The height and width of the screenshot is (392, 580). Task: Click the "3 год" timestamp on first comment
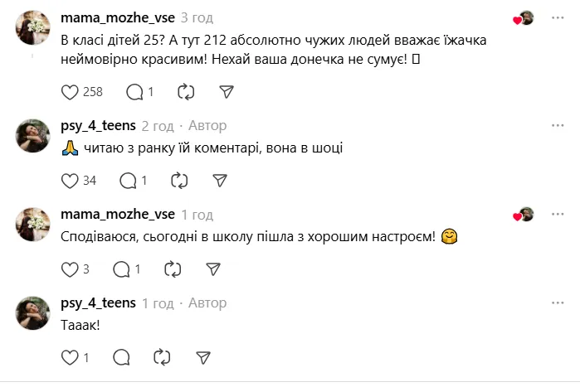(197, 17)
